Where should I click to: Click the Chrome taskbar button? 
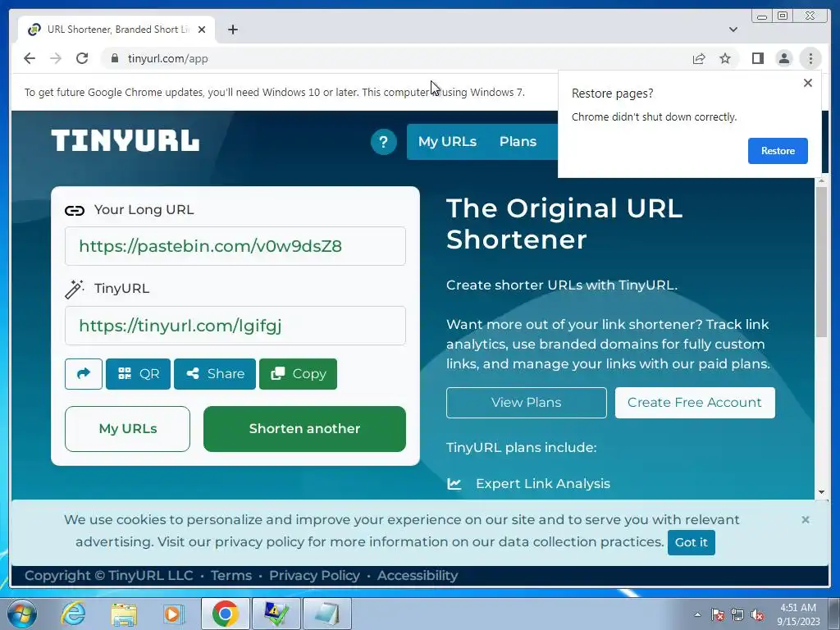pyautogui.click(x=226, y=614)
